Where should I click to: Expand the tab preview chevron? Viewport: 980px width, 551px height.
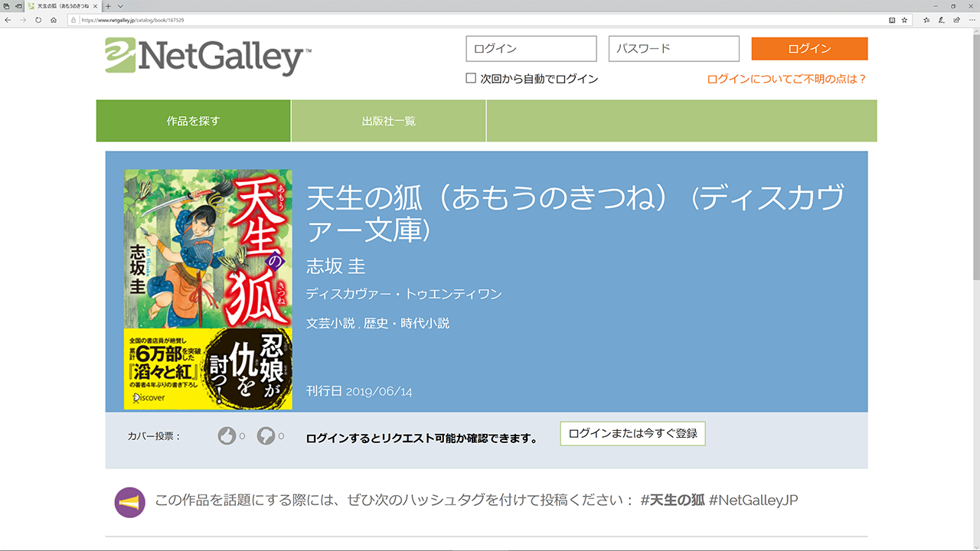point(120,6)
